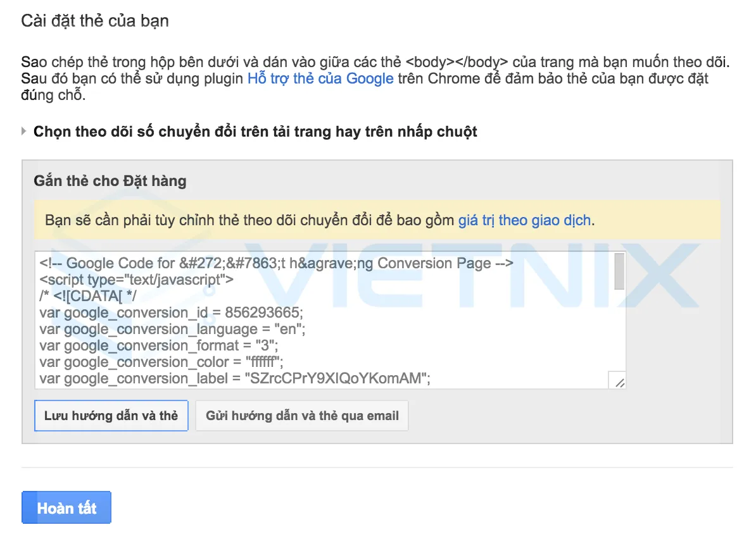The image size is (756, 539).
Task: Open 'giá trị theo giao dịch' link
Action: point(524,220)
